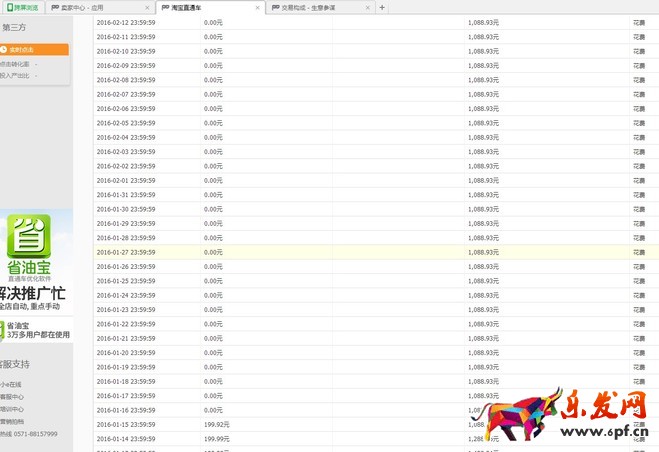Click the 199.92元 amount on 2016-01-15

click(x=216, y=425)
